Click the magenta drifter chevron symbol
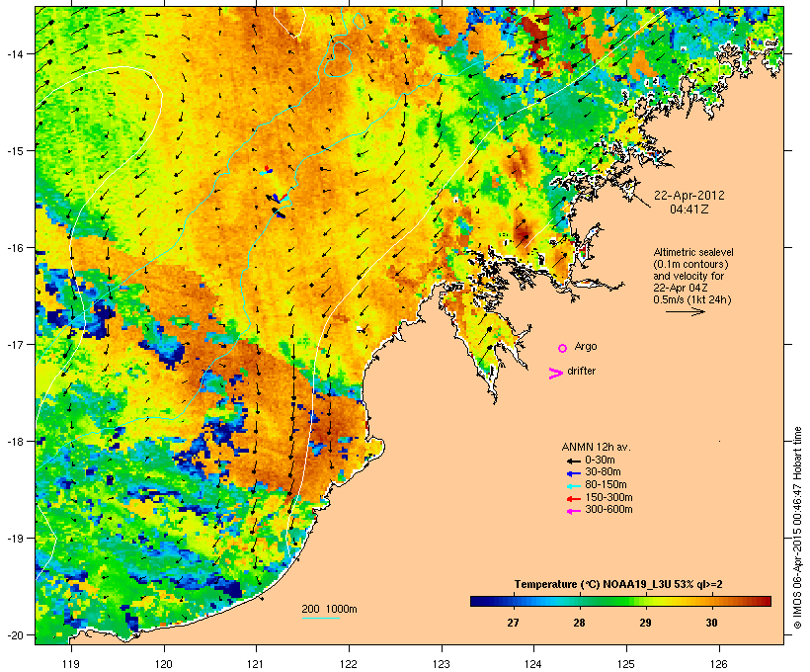The width and height of the screenshot is (810, 672). point(556,374)
